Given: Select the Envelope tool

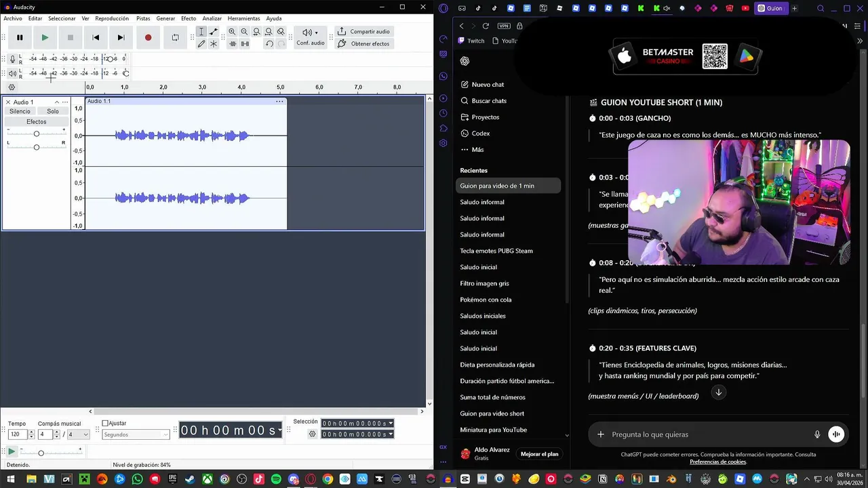Looking at the screenshot, I should (214, 32).
